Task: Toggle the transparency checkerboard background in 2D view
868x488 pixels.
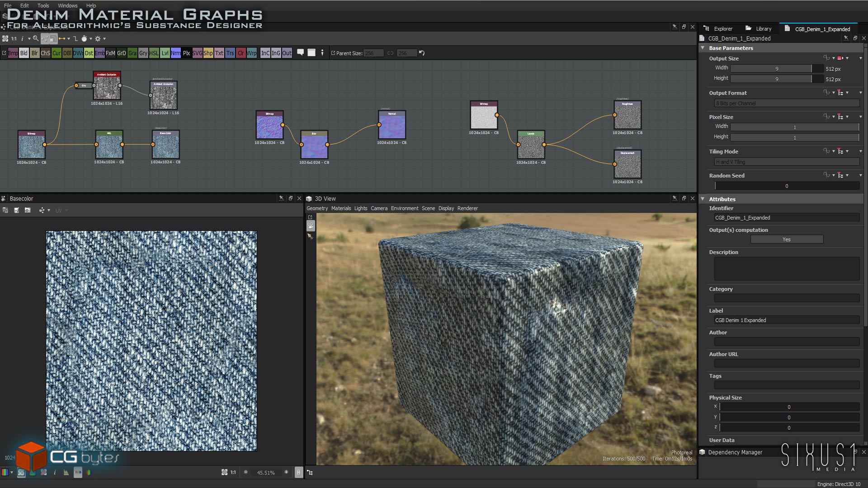Action: click(x=21, y=473)
